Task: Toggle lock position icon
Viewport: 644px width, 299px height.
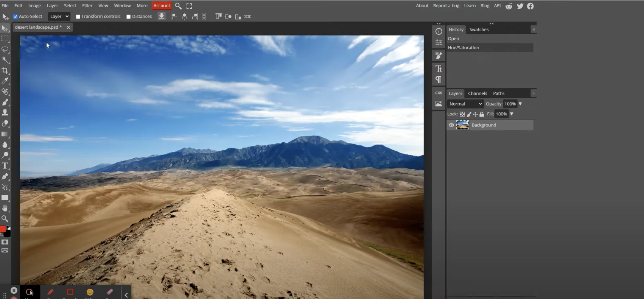Action: (x=475, y=114)
